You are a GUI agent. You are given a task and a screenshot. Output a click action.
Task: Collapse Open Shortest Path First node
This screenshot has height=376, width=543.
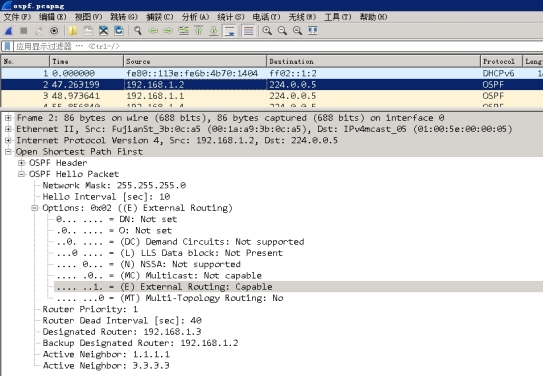8,152
